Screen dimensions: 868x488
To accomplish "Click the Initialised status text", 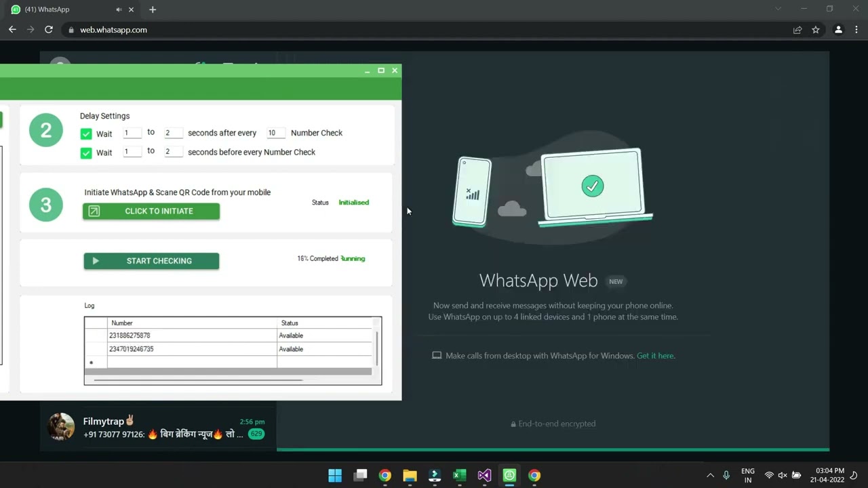I will point(354,203).
